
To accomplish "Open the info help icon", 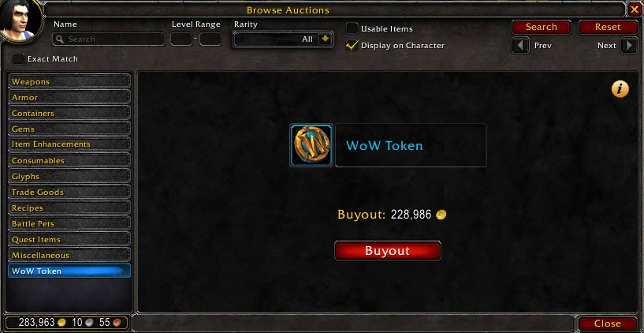I will point(620,89).
